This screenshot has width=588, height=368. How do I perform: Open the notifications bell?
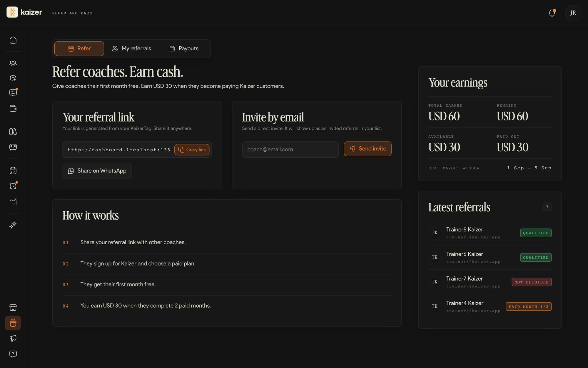(x=552, y=13)
